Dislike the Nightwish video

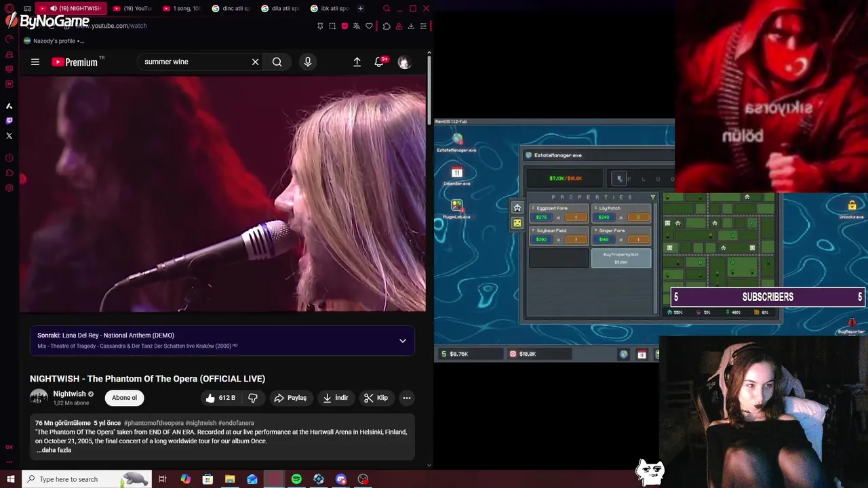click(x=253, y=398)
